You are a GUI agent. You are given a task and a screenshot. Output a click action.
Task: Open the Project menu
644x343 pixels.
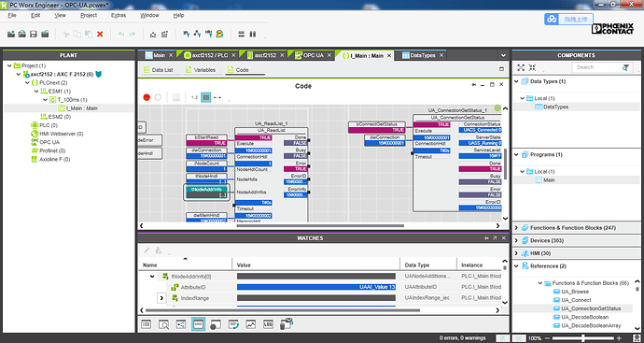click(89, 15)
